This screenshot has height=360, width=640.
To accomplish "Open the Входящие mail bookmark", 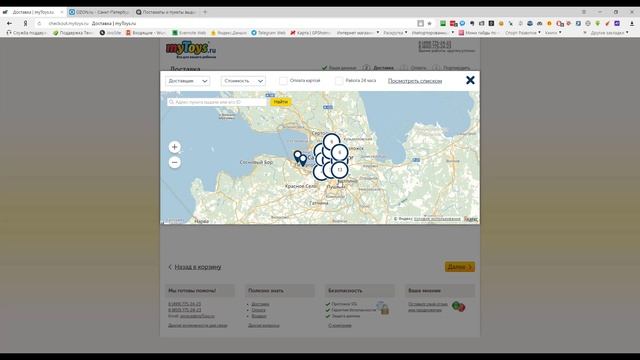I will point(146,33).
